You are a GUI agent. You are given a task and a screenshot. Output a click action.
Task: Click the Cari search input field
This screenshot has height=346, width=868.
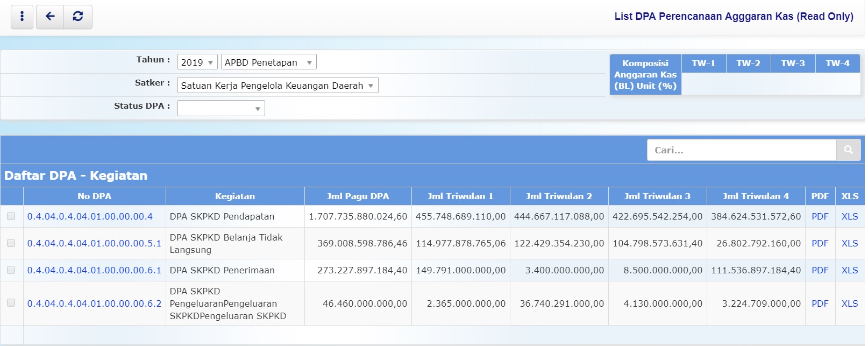point(742,150)
